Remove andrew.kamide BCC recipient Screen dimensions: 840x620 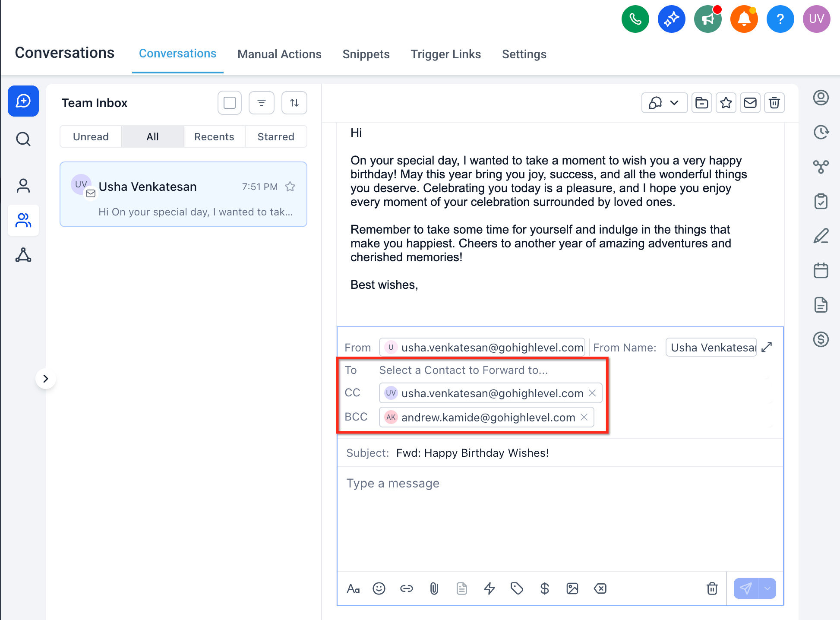click(x=584, y=417)
